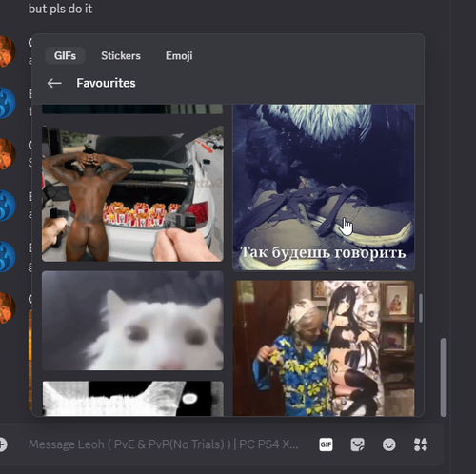The width and height of the screenshot is (476, 474).
Task: Select the shoe GIF with Russian caption
Action: (x=324, y=188)
